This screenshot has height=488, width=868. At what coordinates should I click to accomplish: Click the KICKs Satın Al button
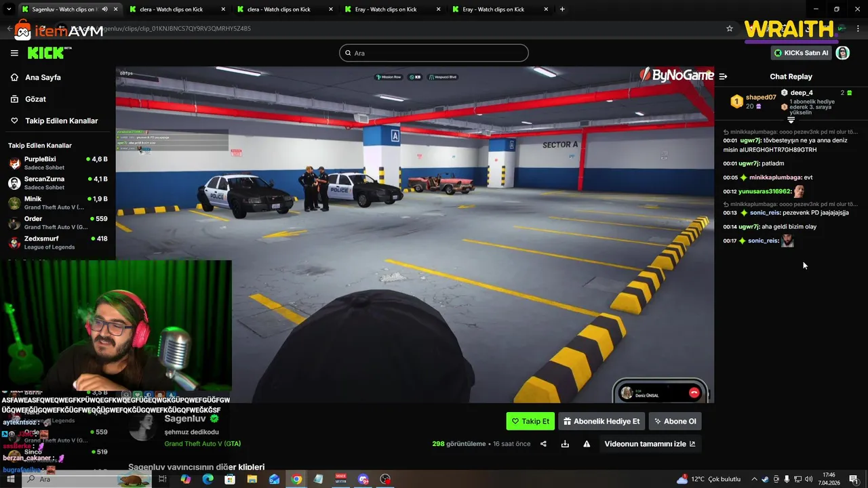pos(802,53)
